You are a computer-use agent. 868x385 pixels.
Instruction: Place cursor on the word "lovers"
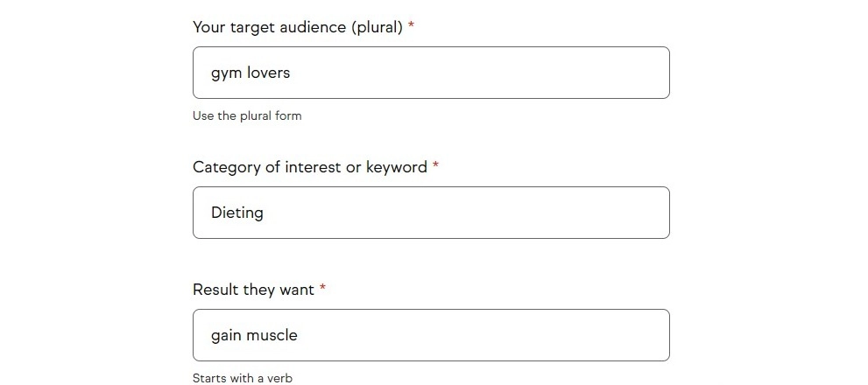[268, 73]
